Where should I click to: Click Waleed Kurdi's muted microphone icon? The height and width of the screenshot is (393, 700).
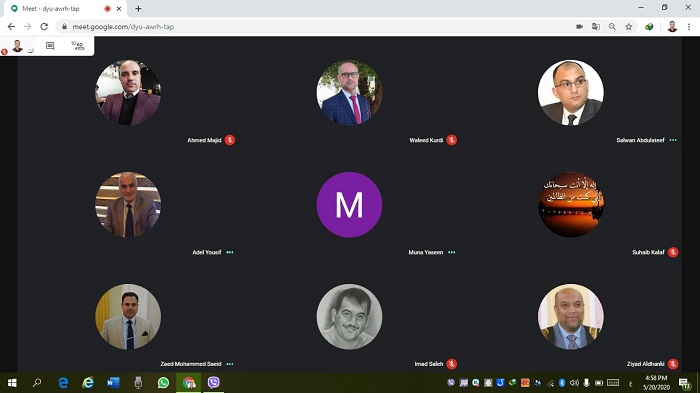(x=452, y=140)
